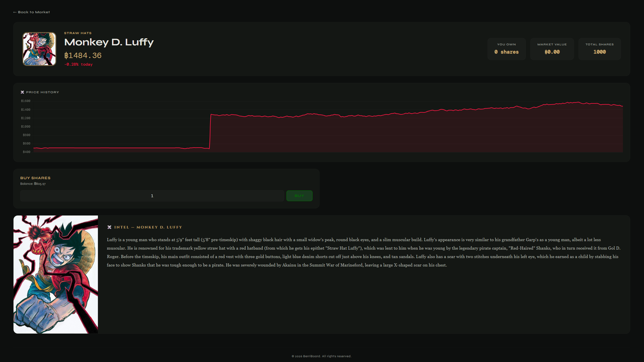644x362 pixels.
Task: Click the price jump on the chart
Action: [x=210, y=131]
